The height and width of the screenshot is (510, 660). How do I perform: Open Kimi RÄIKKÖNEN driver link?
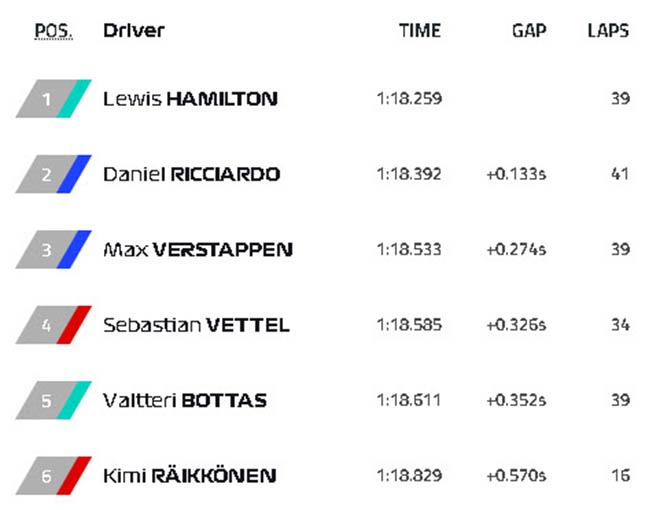coord(190,475)
